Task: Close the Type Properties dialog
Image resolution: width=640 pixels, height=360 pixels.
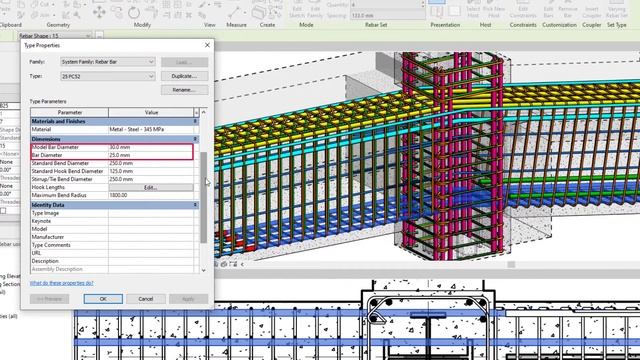Action: coord(207,45)
